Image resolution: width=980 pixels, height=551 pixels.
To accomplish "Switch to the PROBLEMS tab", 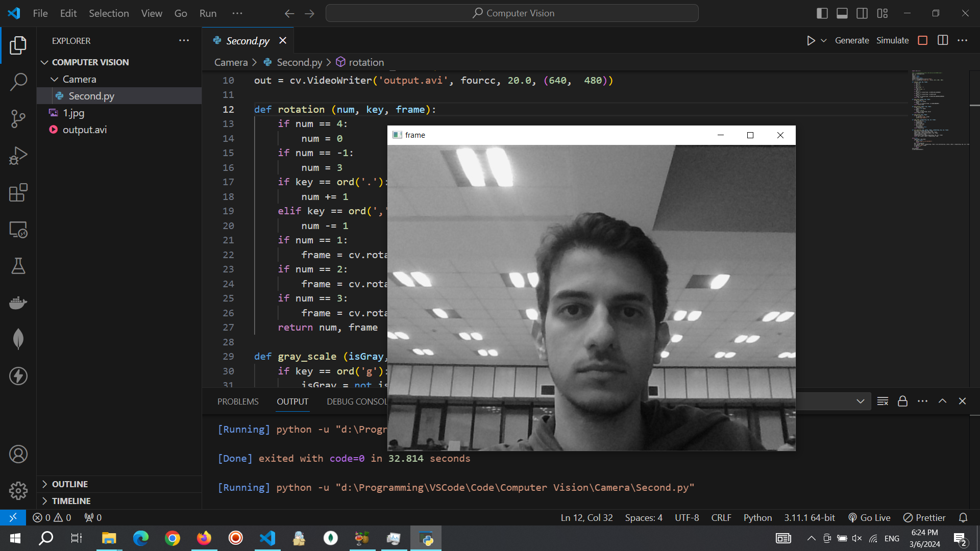I will point(238,402).
